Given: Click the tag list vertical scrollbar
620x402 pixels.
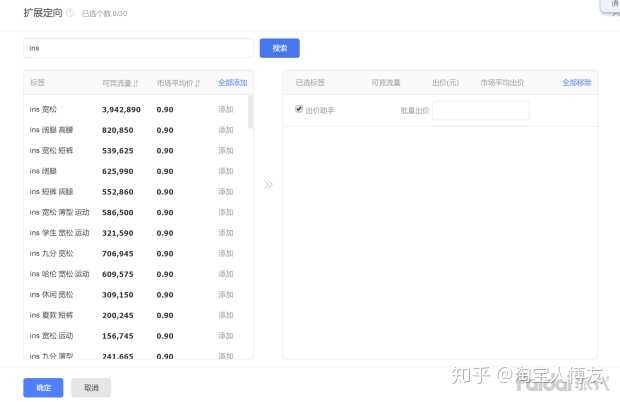Looking at the screenshot, I should [250, 112].
